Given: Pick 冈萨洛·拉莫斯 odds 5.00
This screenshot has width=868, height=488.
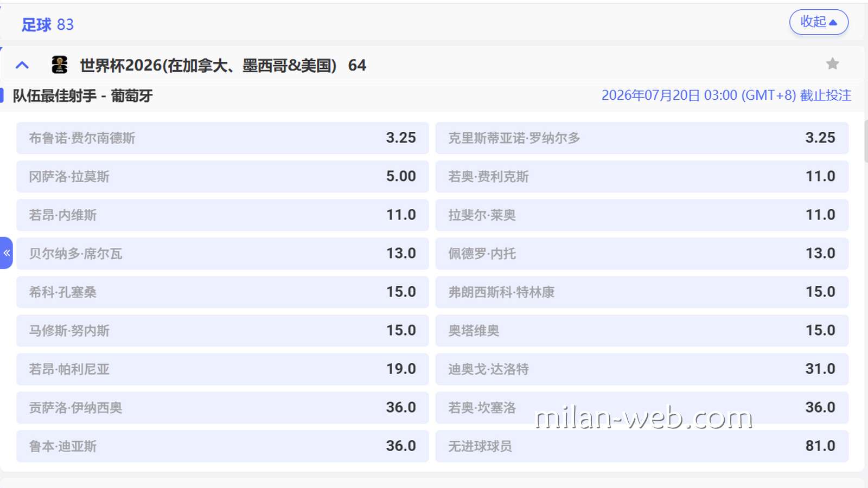Looking at the screenshot, I should pos(222,176).
